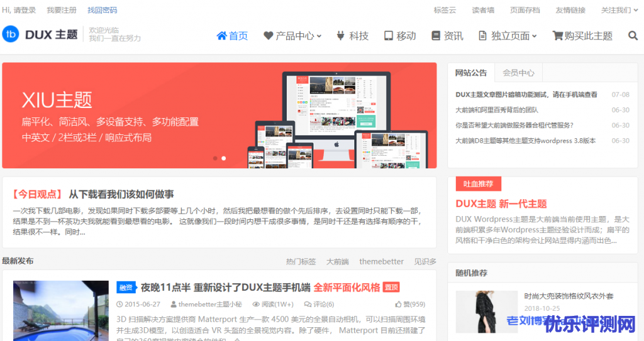644x341 pixels.
Task: Click 大前端 tag link
Action: pyautogui.click(x=338, y=261)
